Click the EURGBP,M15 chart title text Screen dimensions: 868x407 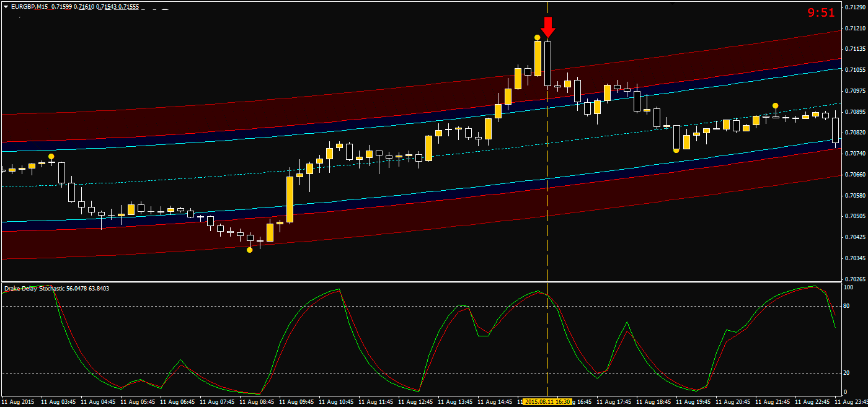tap(30, 6)
